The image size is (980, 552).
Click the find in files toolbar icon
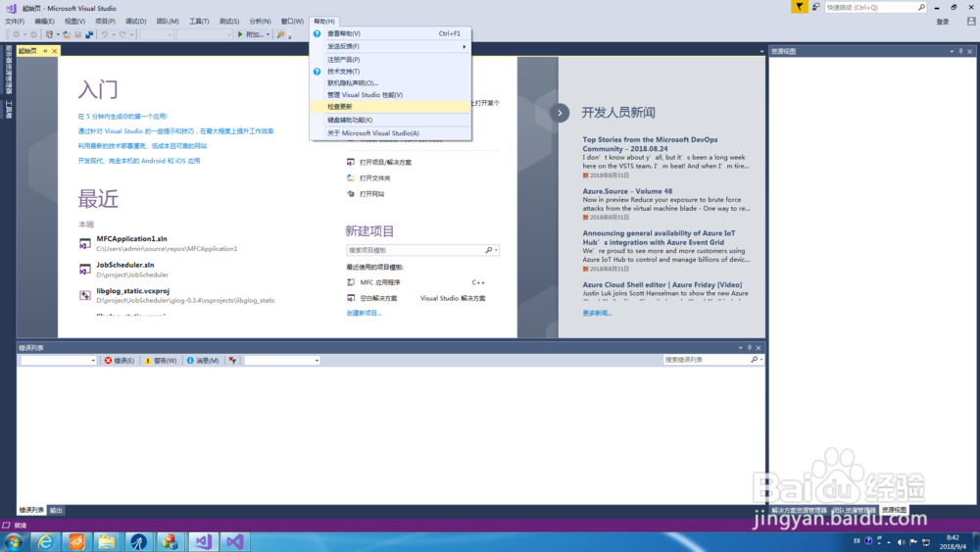click(x=280, y=34)
